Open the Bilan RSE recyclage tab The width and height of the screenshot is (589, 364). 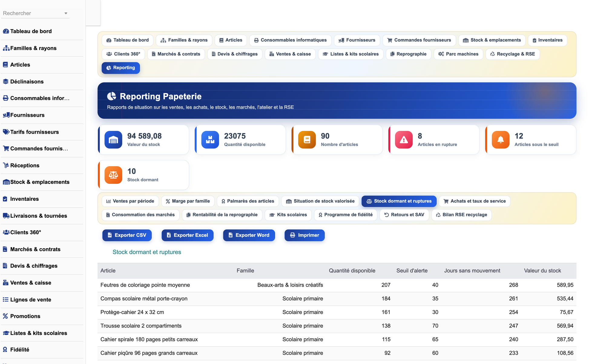[462, 215]
